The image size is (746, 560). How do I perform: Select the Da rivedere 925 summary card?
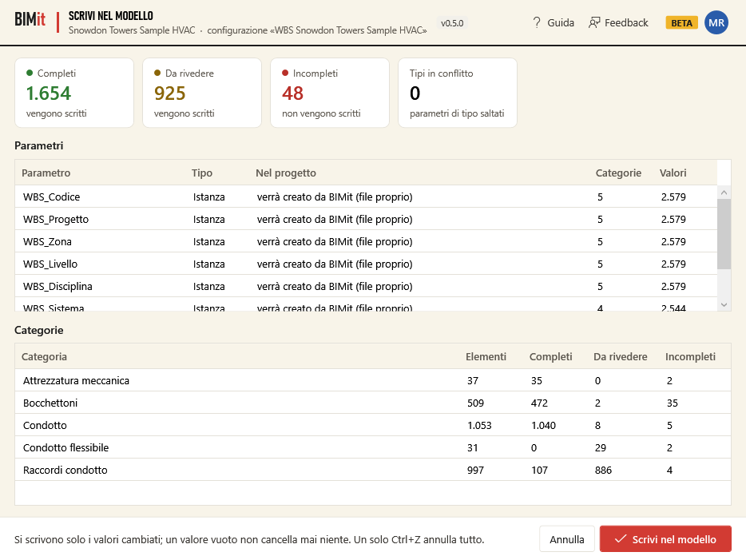point(202,93)
